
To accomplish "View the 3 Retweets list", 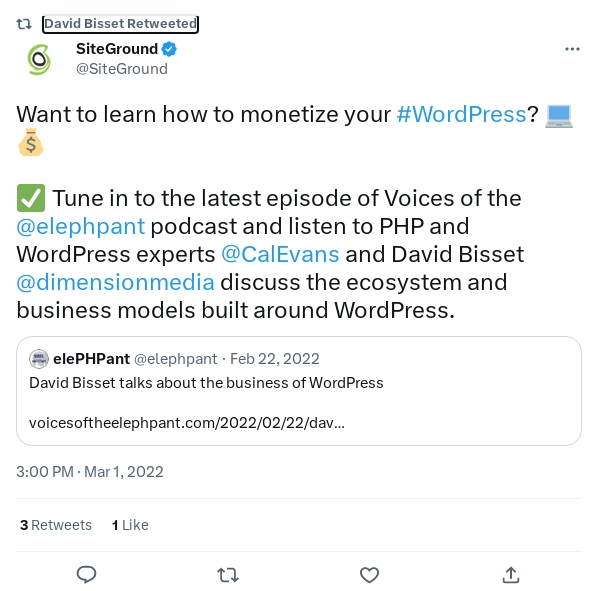I will pyautogui.click(x=56, y=525).
